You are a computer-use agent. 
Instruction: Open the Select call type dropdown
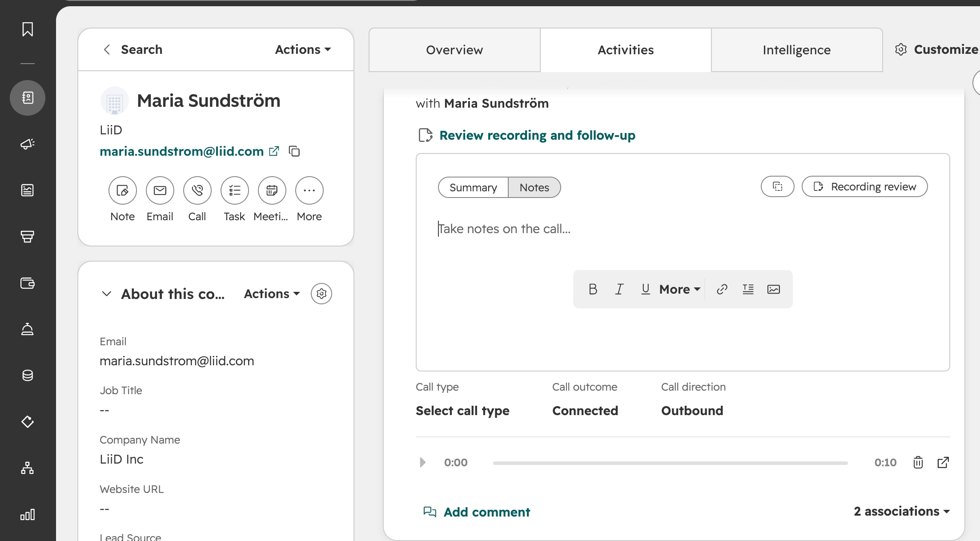click(462, 411)
